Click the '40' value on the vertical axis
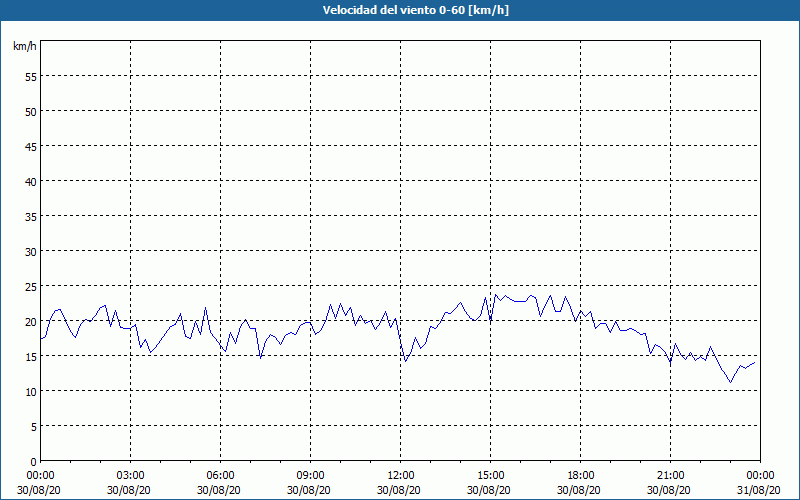Viewport: 800px width, 500px height. 31,181
